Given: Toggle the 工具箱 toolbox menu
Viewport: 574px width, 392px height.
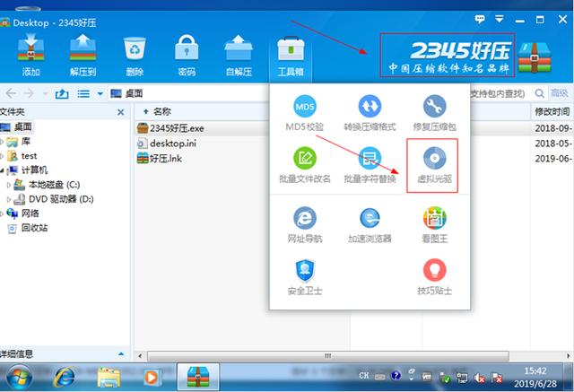Looking at the screenshot, I should click(291, 54).
